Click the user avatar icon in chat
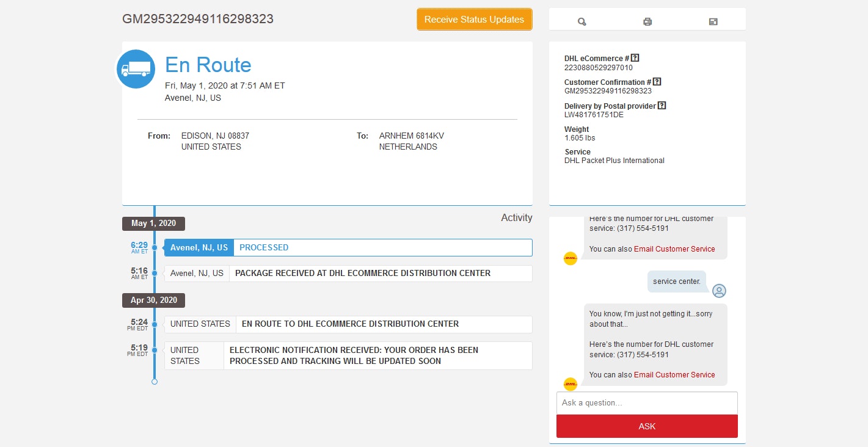The image size is (868, 447). (x=719, y=291)
